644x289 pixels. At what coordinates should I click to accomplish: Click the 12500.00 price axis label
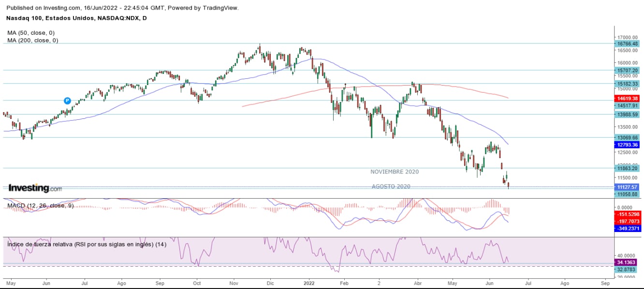click(x=628, y=152)
